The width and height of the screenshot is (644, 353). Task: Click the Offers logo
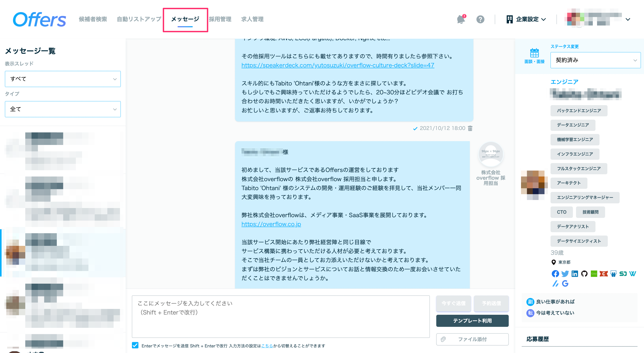[40, 19]
